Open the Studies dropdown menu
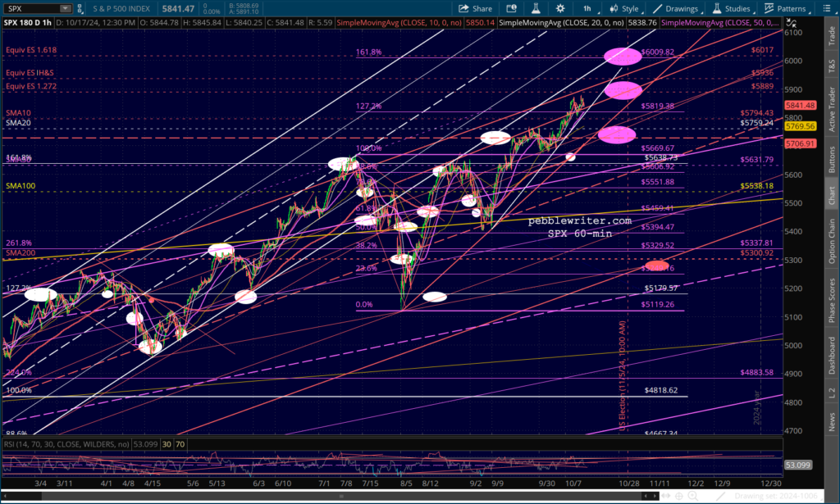Screen dimensions: 840x504 coord(733,8)
